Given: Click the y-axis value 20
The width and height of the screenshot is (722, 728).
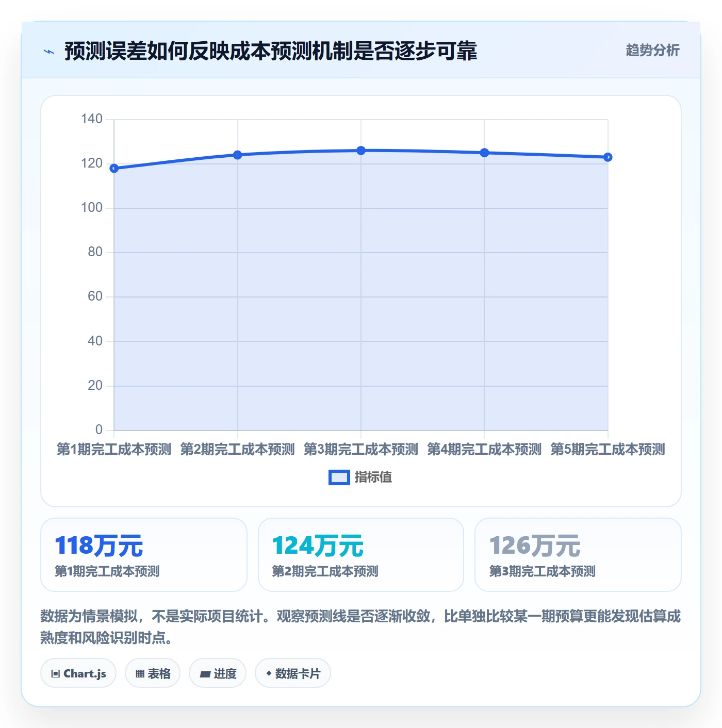Looking at the screenshot, I should point(95,386).
